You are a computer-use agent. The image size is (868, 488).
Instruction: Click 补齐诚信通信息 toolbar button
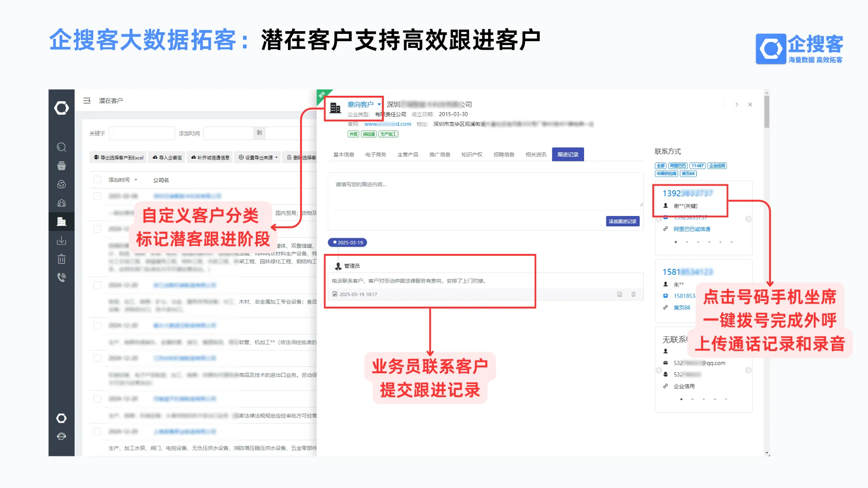[210, 158]
